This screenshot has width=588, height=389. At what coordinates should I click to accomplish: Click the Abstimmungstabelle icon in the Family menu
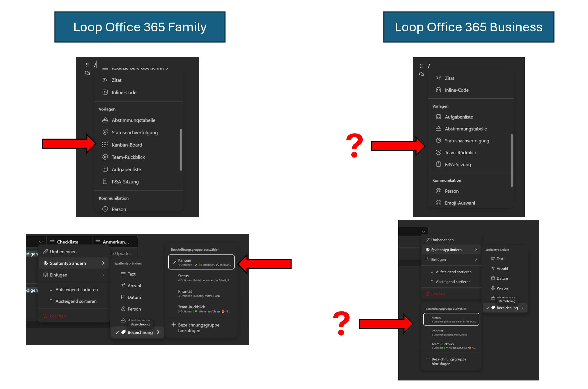(x=105, y=120)
